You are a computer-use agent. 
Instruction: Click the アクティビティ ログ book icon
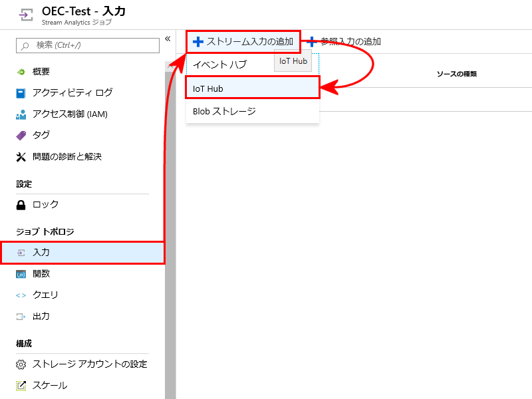21,93
